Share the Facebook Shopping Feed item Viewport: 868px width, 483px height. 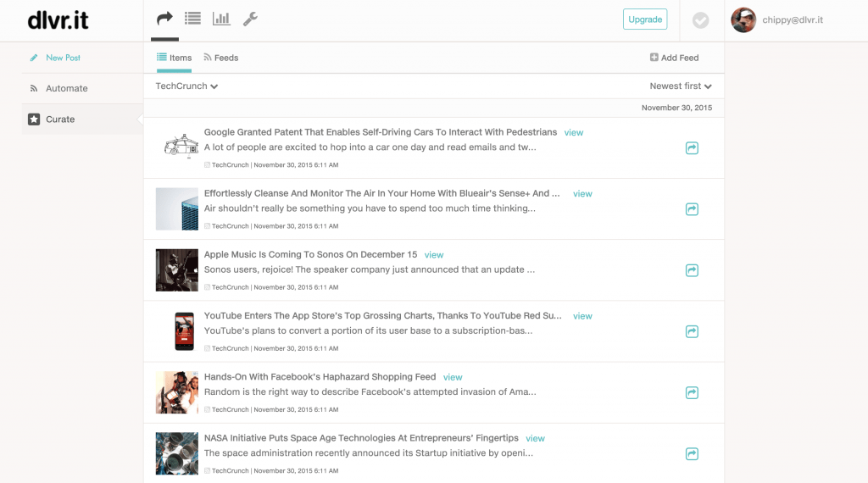[x=692, y=393]
